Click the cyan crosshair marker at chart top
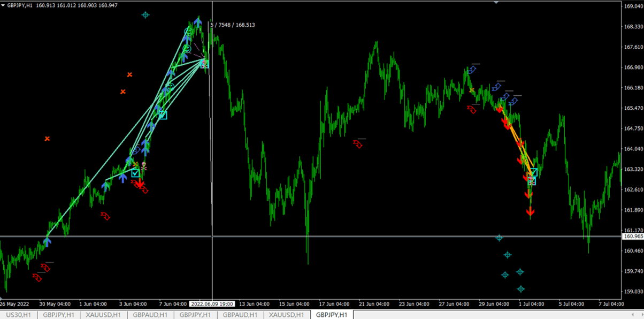 click(145, 15)
